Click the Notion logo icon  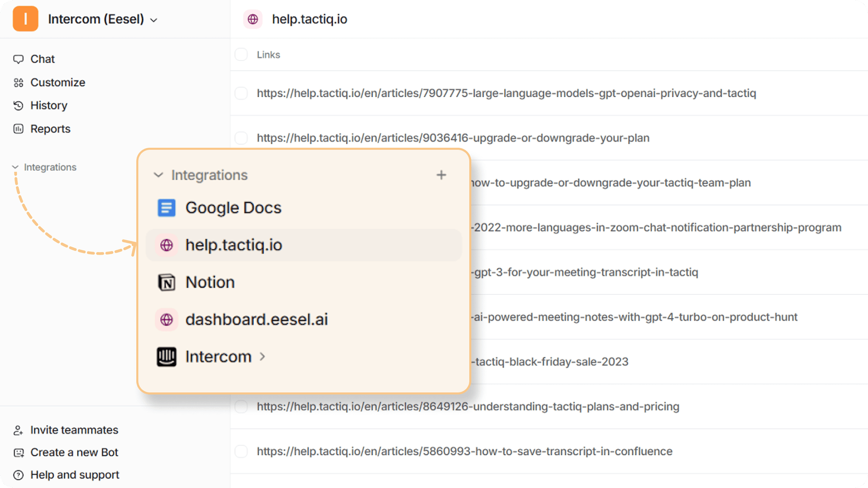[166, 282]
